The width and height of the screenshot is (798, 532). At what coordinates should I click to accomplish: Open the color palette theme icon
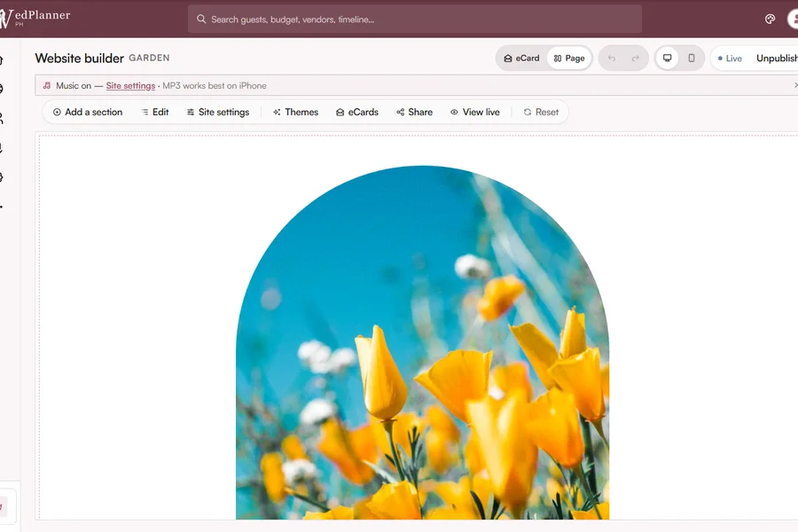pos(770,20)
